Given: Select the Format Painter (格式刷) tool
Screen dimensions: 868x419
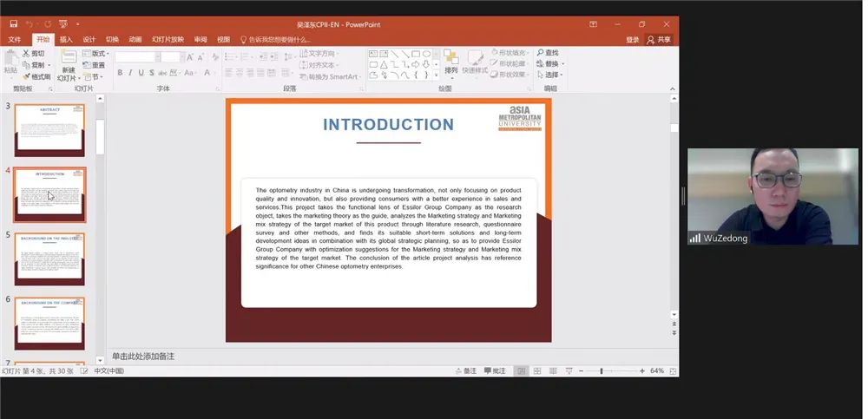Looking at the screenshot, I should pyautogui.click(x=26, y=76).
